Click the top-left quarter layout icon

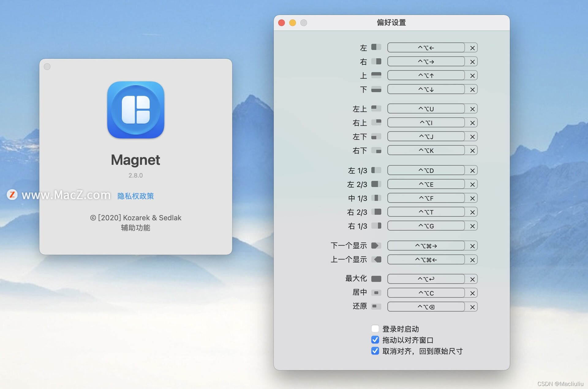tap(376, 109)
